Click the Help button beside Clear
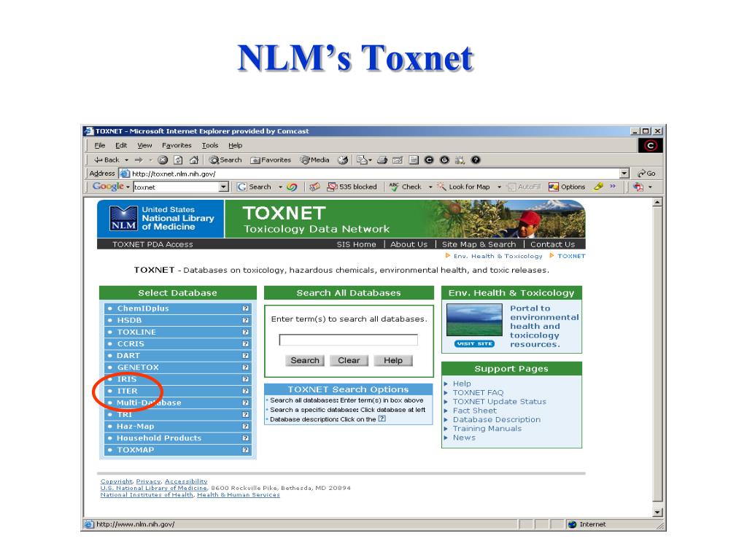 [x=393, y=360]
